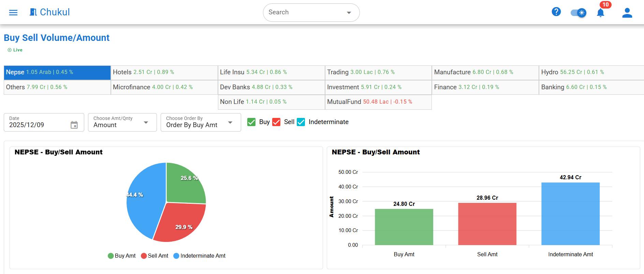Open the user account profile icon
The image size is (644, 274).
tap(627, 13)
